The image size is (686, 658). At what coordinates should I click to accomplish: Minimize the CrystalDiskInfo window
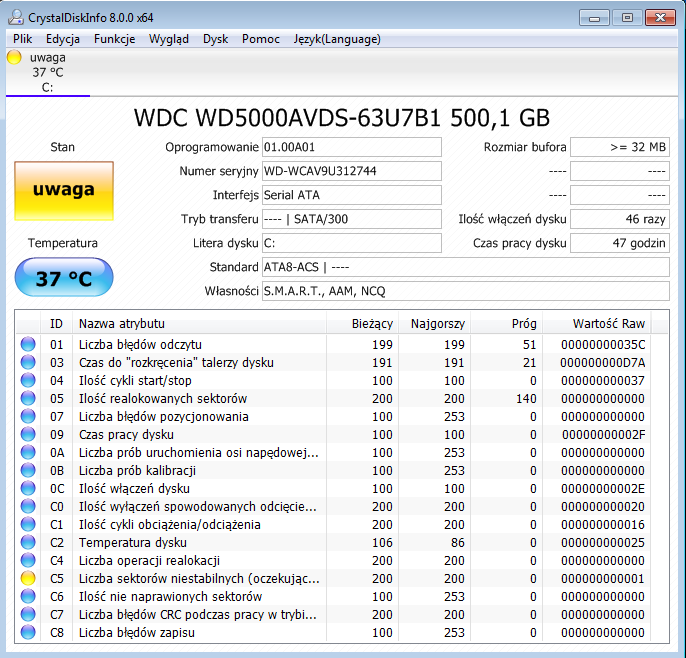coord(594,18)
